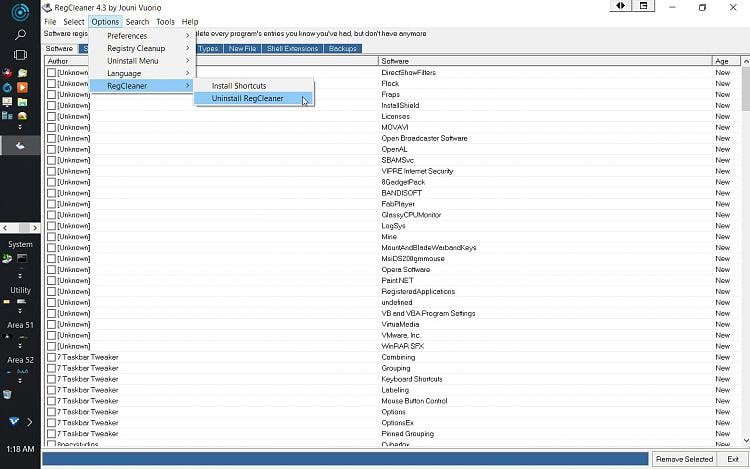The width and height of the screenshot is (750, 469).
Task: Launch the red swirl app icon
Action: point(7,73)
